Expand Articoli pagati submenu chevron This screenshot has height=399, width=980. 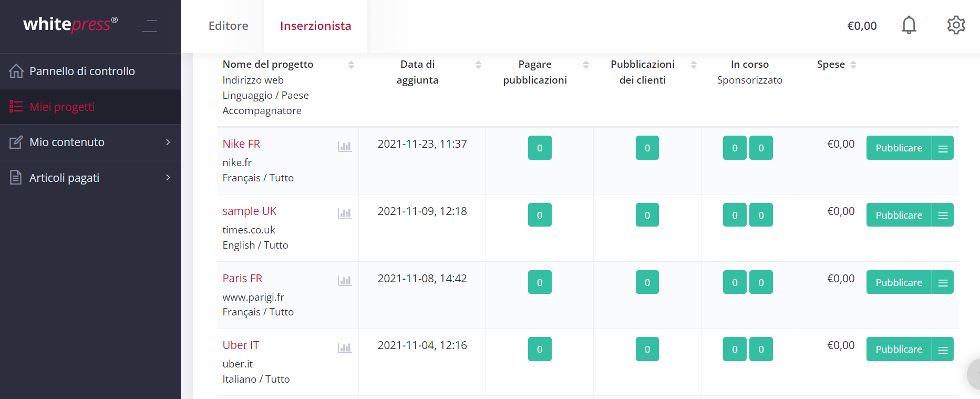(168, 178)
